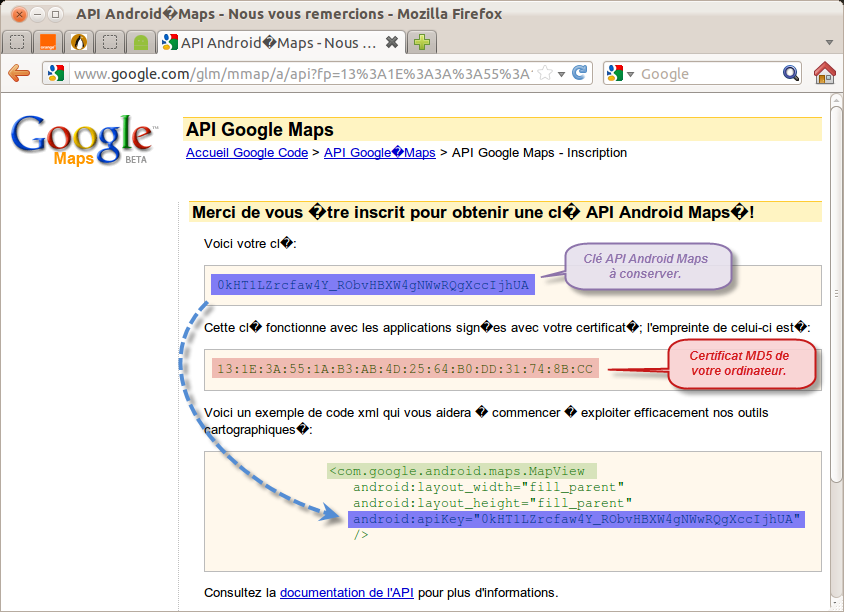Click the 'Voici votre' key label text
This screenshot has height=612, width=844.
click(x=250, y=244)
